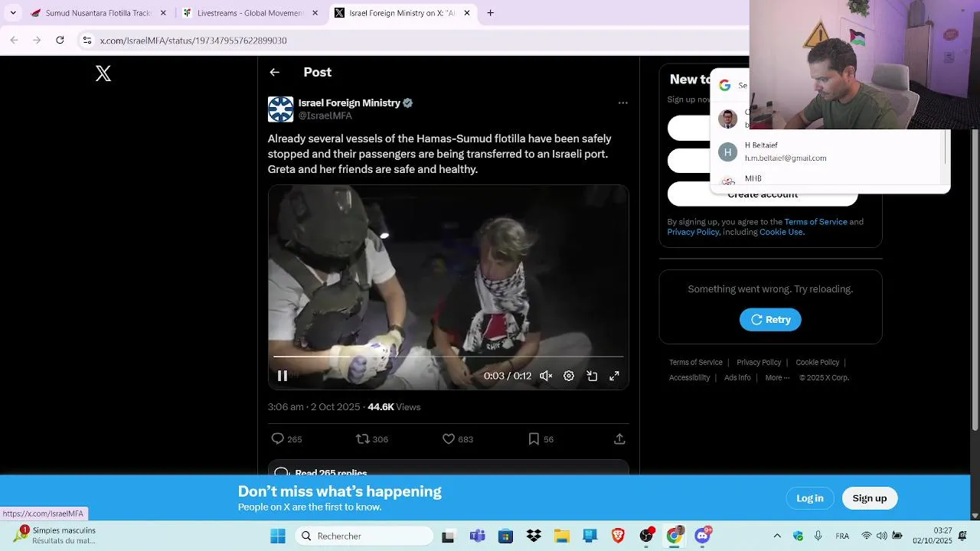Unmute the video sound
The image size is (980, 551).
[546, 376]
